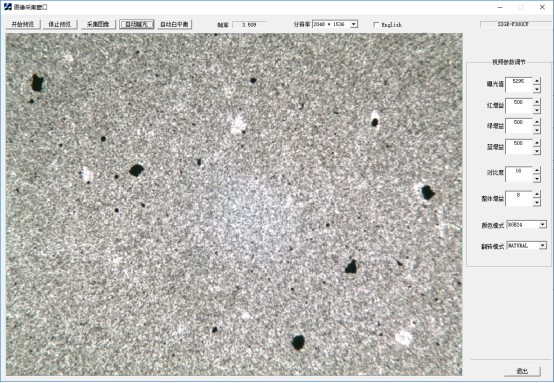
Task: Increase 对比度 contrast with up arrow
Action: tap(537, 170)
